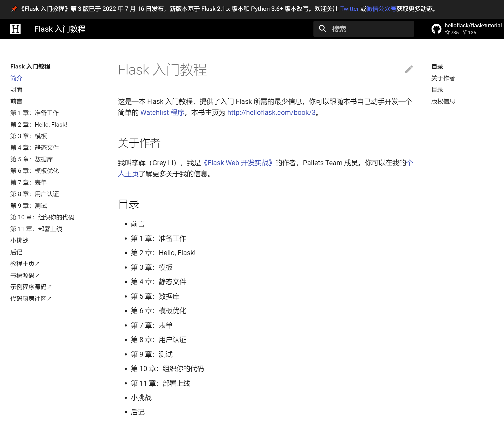Open the 示例程序源码 external link in sidebar

(x=31, y=287)
